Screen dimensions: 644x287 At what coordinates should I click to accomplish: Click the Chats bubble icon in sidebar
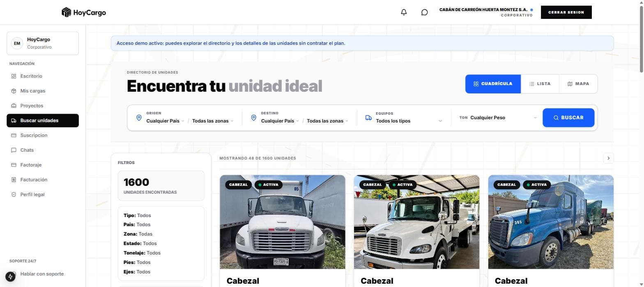14,150
